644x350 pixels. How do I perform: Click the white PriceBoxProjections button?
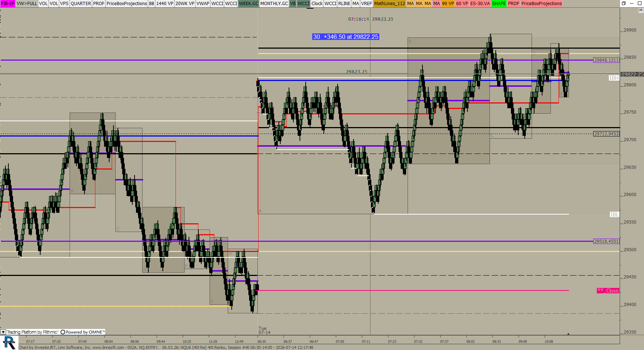click(127, 3)
